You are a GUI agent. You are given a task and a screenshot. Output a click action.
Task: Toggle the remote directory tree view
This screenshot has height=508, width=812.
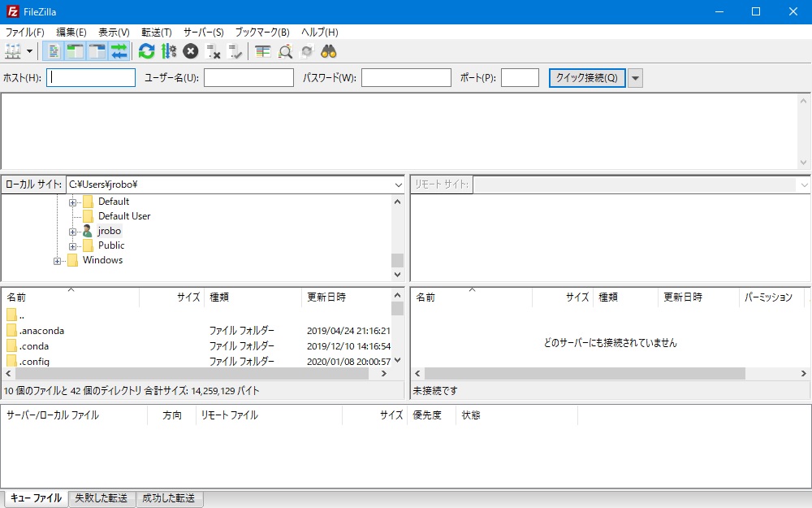(97, 51)
